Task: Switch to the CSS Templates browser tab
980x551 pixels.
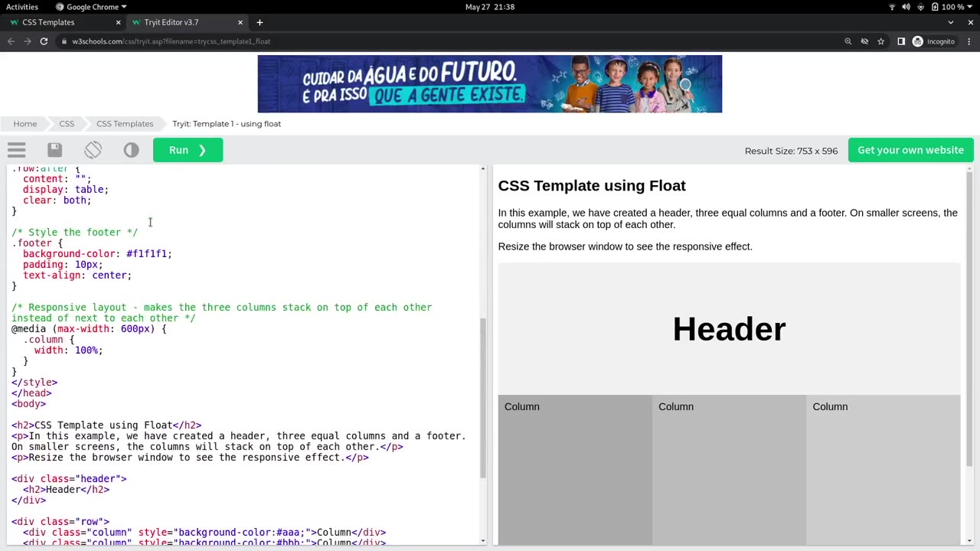Action: click(63, 22)
